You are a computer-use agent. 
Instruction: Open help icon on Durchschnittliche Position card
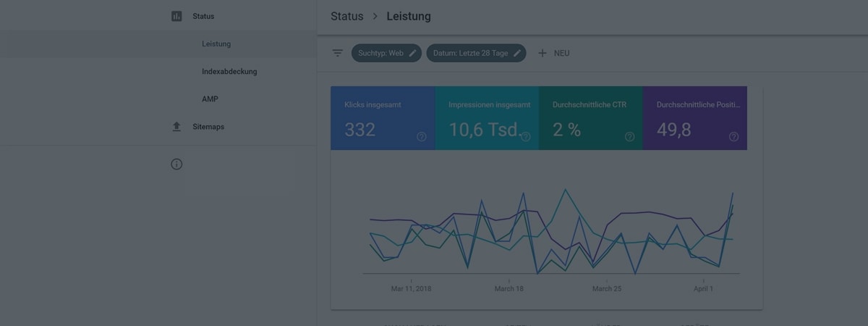pos(733,137)
